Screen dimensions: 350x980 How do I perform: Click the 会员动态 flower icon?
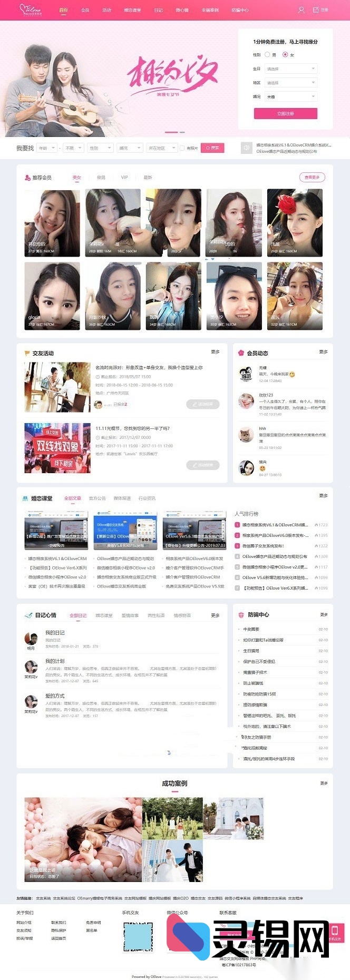click(x=241, y=353)
